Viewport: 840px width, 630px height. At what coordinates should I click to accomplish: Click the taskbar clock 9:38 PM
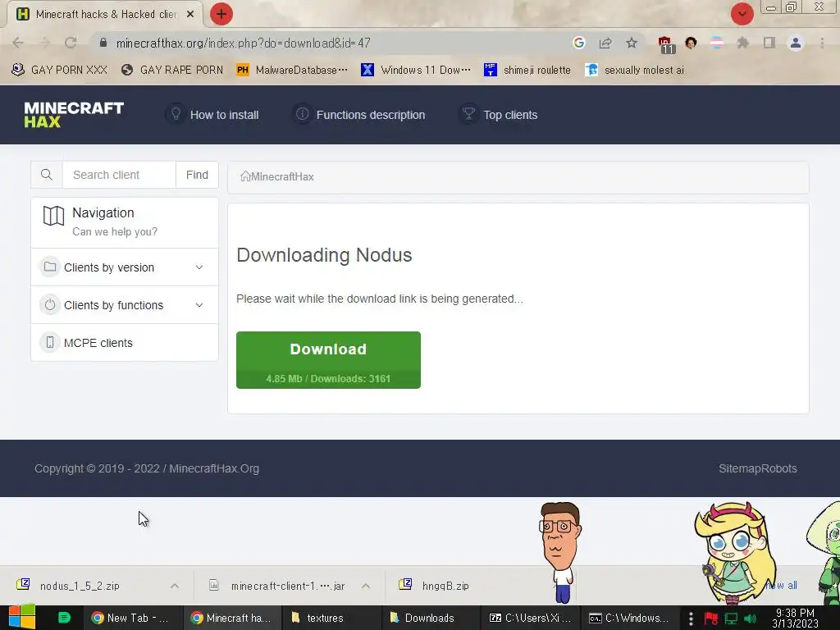(795, 619)
